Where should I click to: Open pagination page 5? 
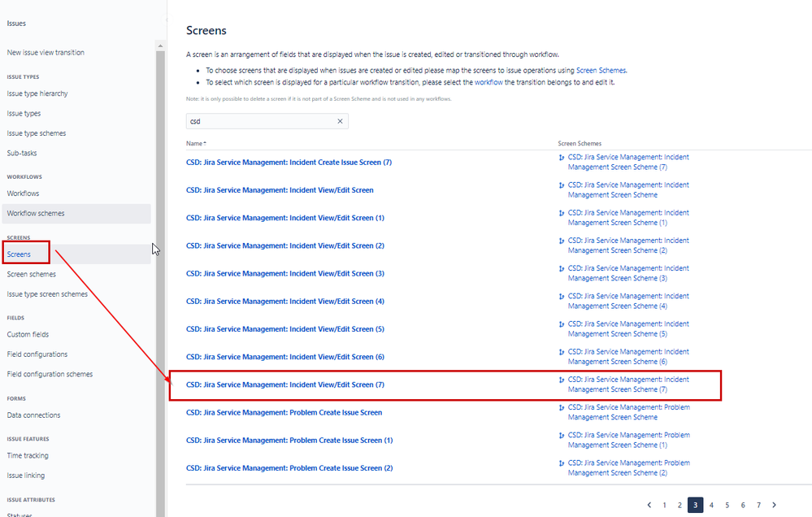pos(727,505)
